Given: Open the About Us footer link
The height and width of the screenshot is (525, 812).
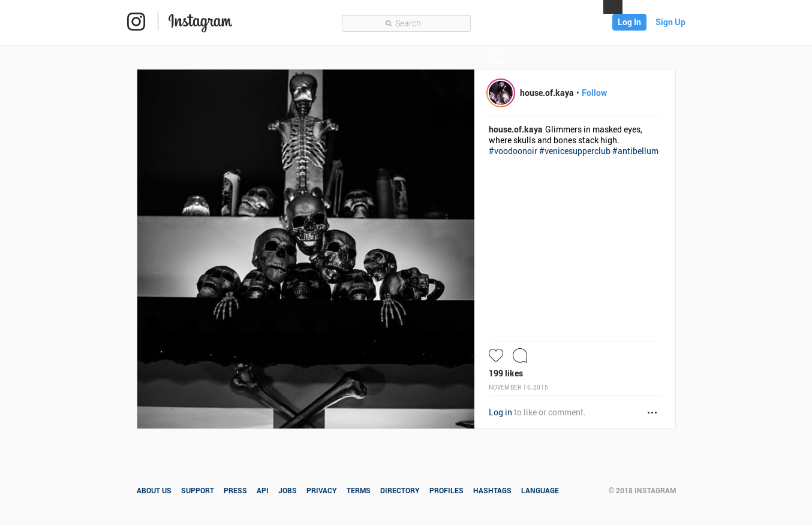Looking at the screenshot, I should tap(154, 490).
